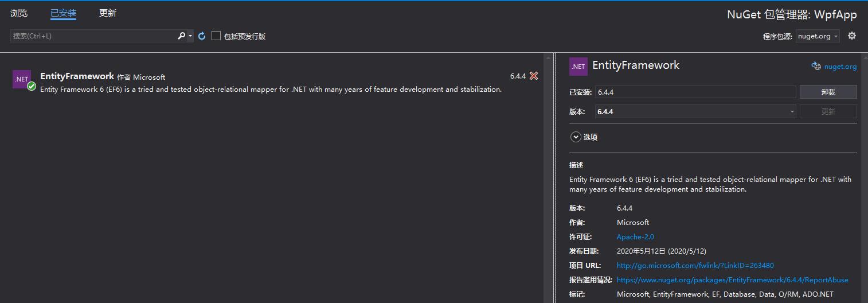Open the ReportAbuse nuget.org link
Viewport: 868px width, 303px height.
732,280
